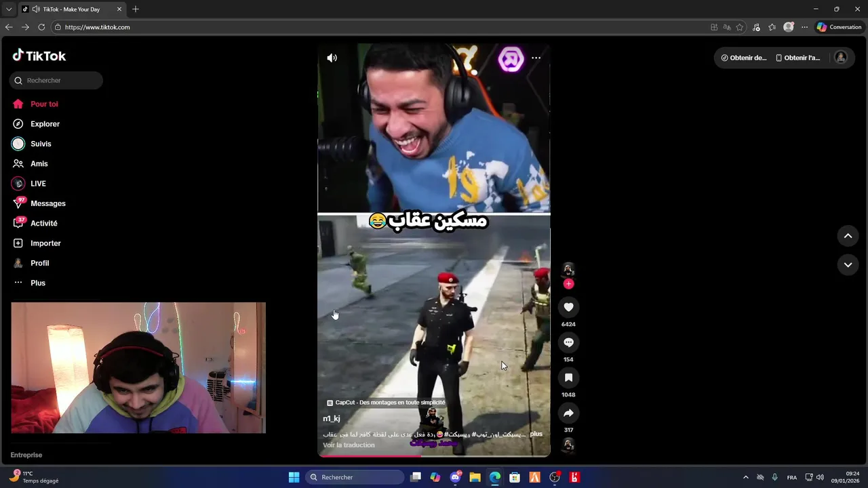The height and width of the screenshot is (488, 868).
Task: Expand the Entreprise footer section
Action: coord(26,455)
